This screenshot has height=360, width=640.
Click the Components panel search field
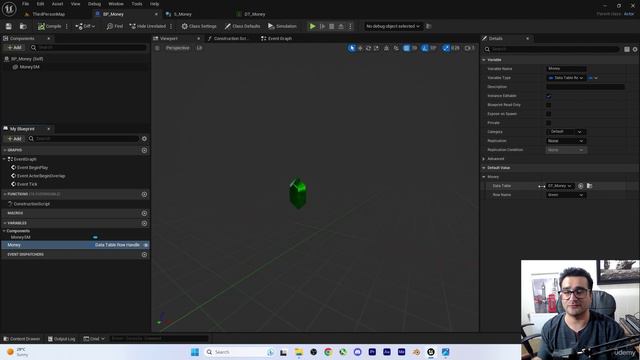89,48
